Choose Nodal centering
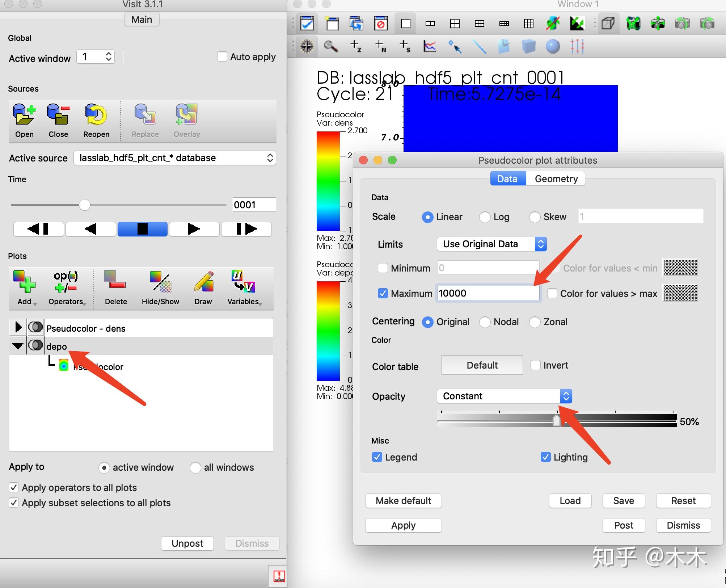The image size is (726, 588). pos(485,322)
